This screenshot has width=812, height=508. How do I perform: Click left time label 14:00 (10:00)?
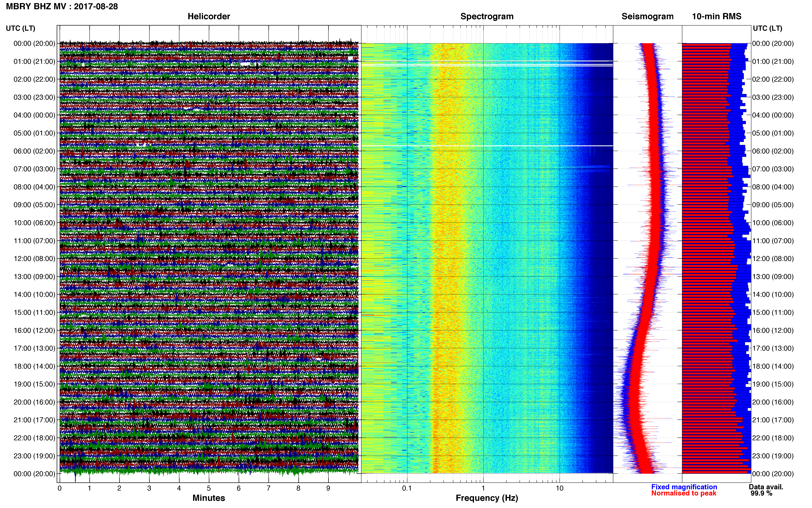click(34, 295)
